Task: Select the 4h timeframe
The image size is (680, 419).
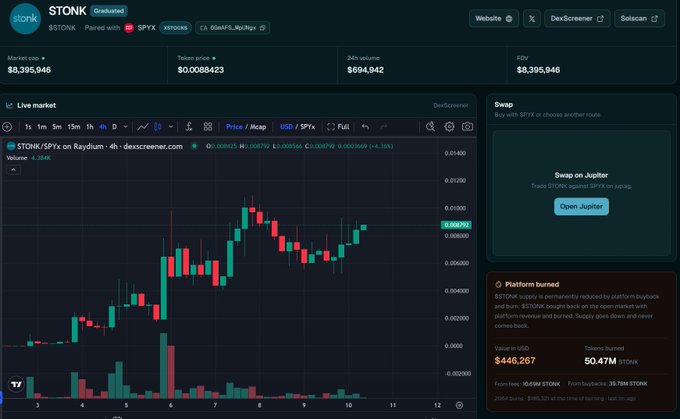Action: click(x=103, y=127)
